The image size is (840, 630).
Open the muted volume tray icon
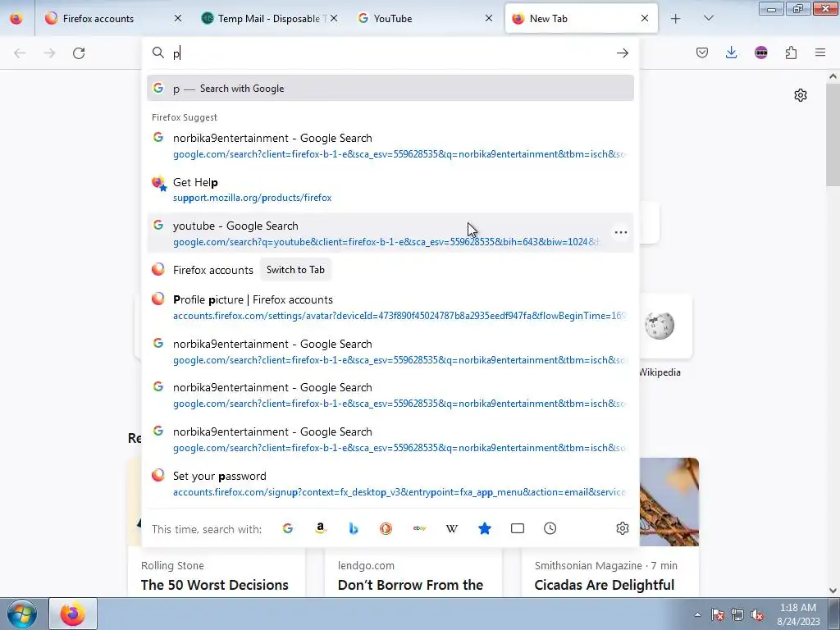(x=757, y=614)
